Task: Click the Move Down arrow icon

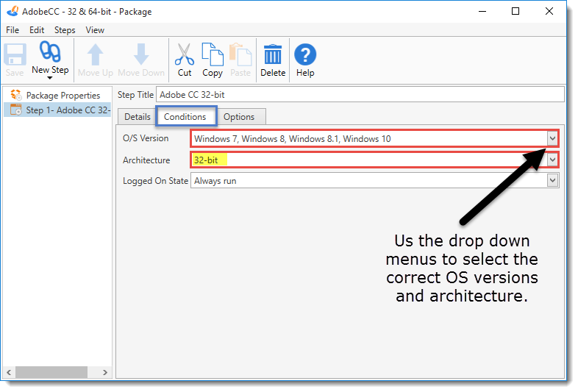Action: point(141,54)
